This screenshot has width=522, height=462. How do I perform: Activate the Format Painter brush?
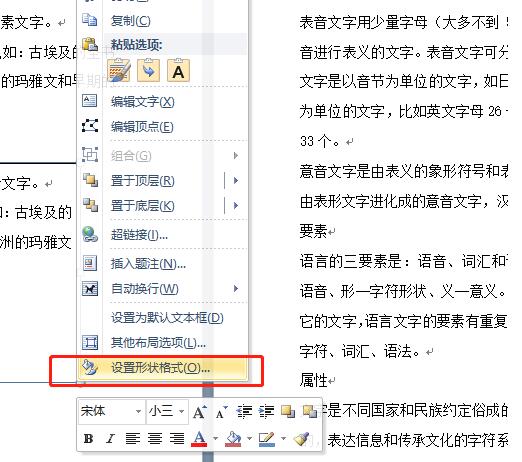(302, 439)
